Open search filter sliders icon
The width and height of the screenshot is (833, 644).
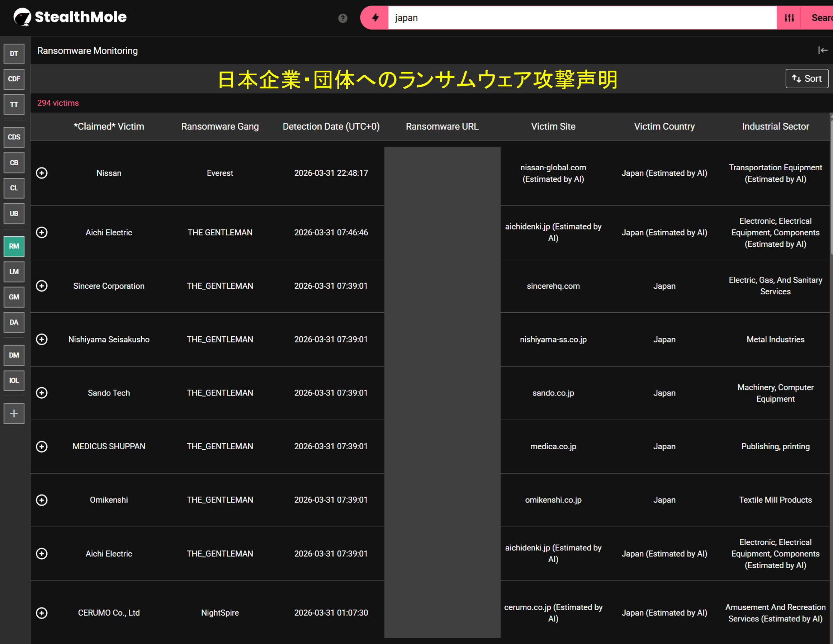[789, 18]
